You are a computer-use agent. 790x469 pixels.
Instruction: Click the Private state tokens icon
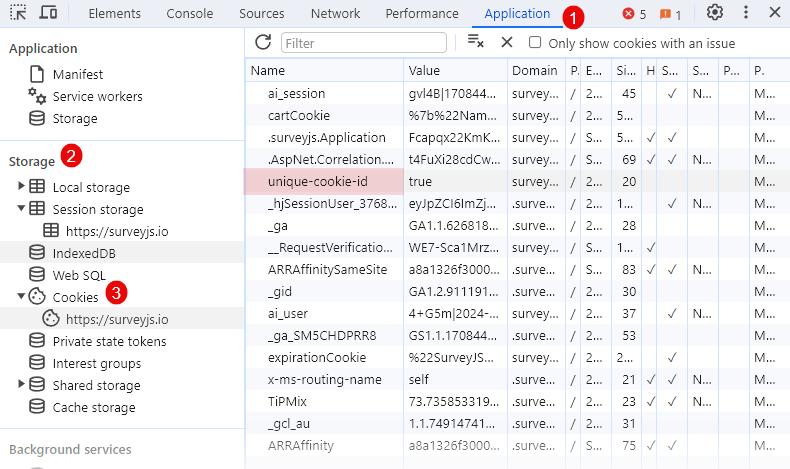37,341
